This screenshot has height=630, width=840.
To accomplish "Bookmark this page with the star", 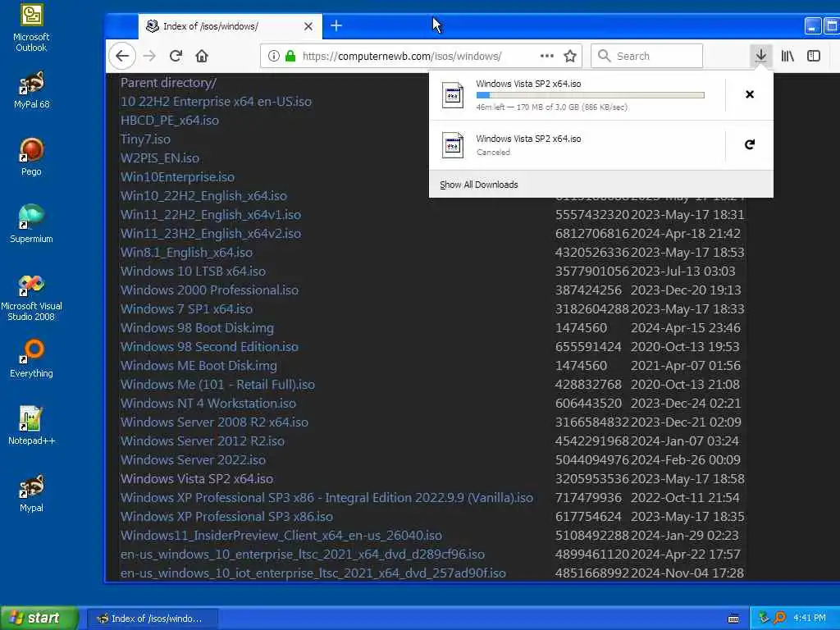I will click(x=570, y=56).
